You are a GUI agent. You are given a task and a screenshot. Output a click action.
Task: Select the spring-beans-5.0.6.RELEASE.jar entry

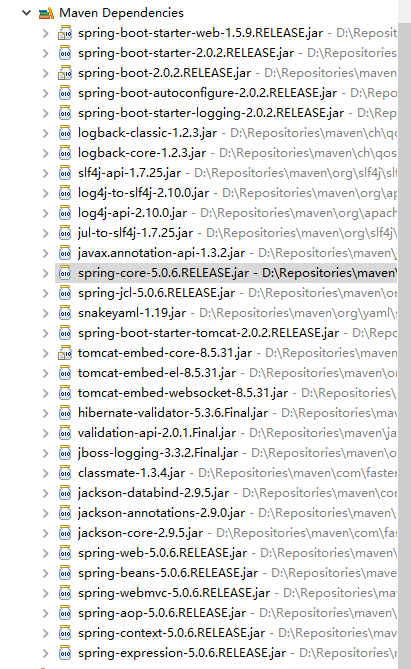click(168, 573)
